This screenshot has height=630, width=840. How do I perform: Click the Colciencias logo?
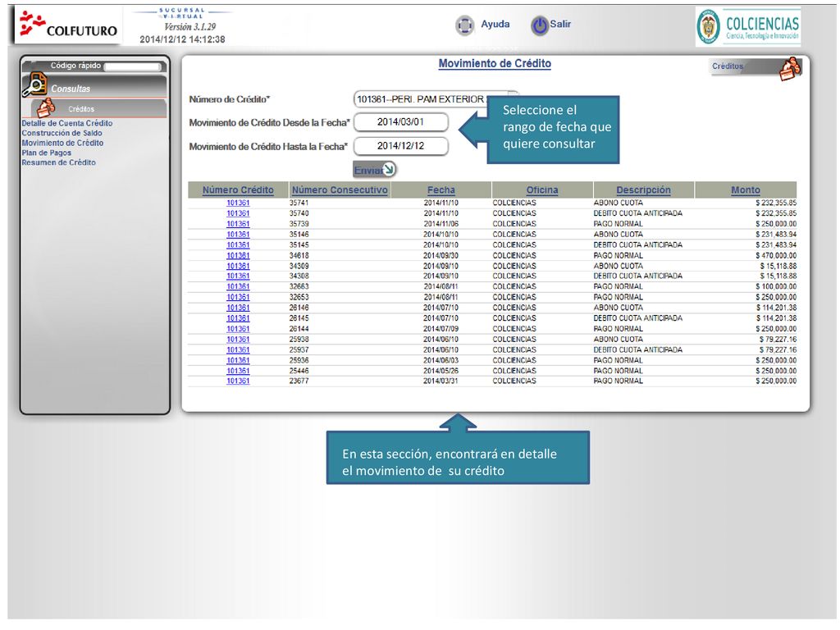point(748,26)
